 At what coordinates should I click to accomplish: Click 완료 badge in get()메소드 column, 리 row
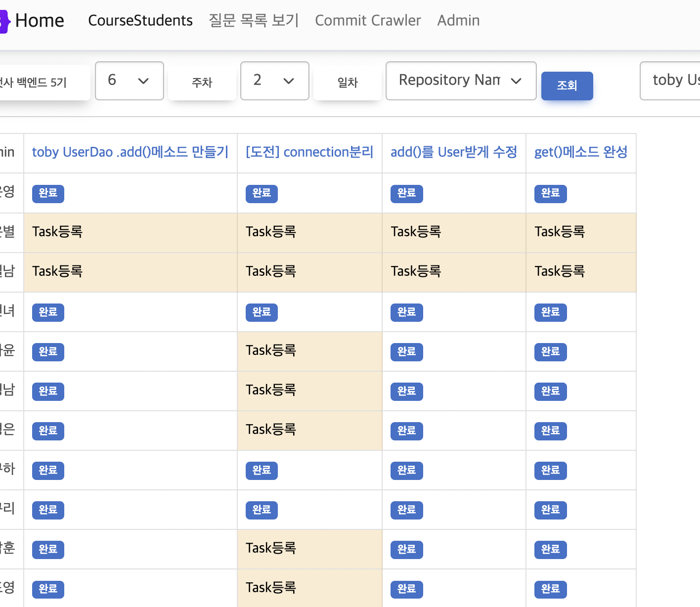(x=550, y=510)
